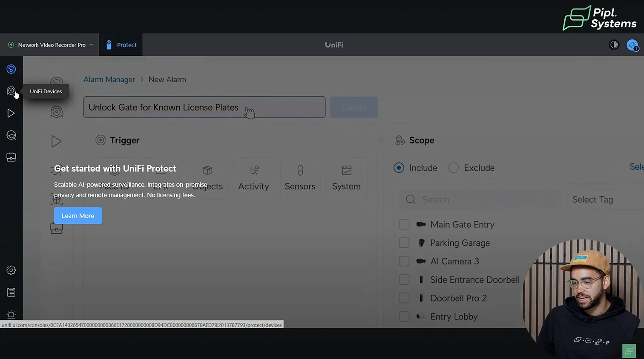Switch to the Protect application tab
Viewport: 644px width, 359px height.
click(x=121, y=45)
